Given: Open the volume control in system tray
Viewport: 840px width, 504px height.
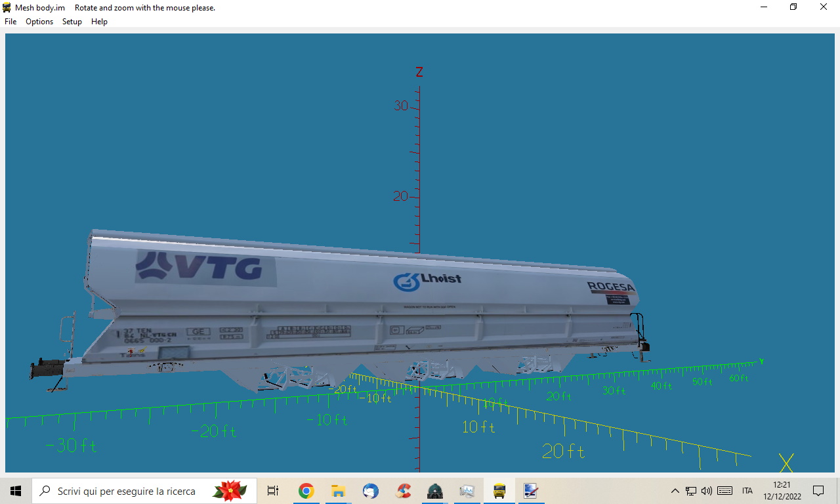Looking at the screenshot, I should click(707, 491).
